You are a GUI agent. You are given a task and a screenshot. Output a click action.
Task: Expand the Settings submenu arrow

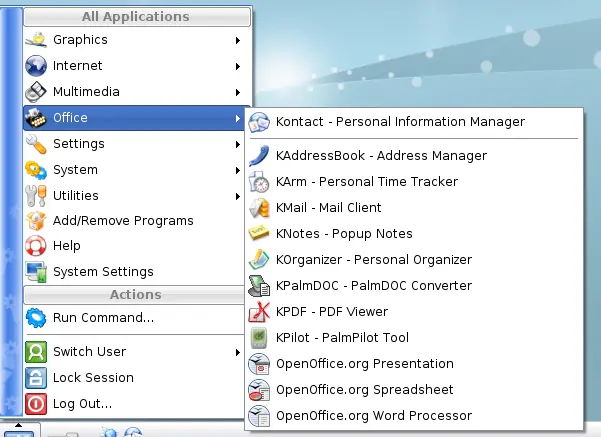pos(238,145)
